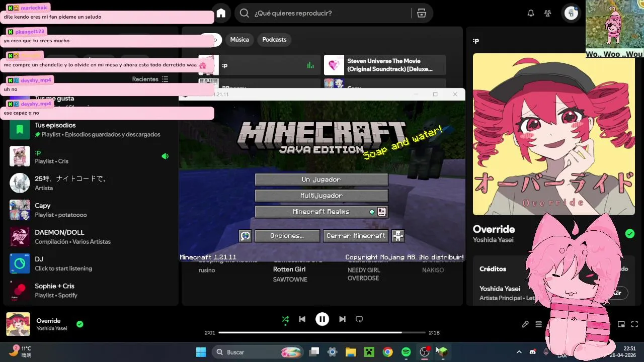Viewport: 644px width, 362px height.
Task: Open Minecraft accessibility settings button
Action: point(398,236)
